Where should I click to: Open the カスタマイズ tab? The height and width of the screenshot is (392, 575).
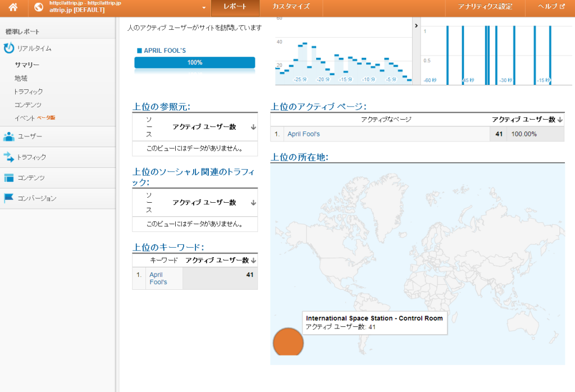click(290, 7)
